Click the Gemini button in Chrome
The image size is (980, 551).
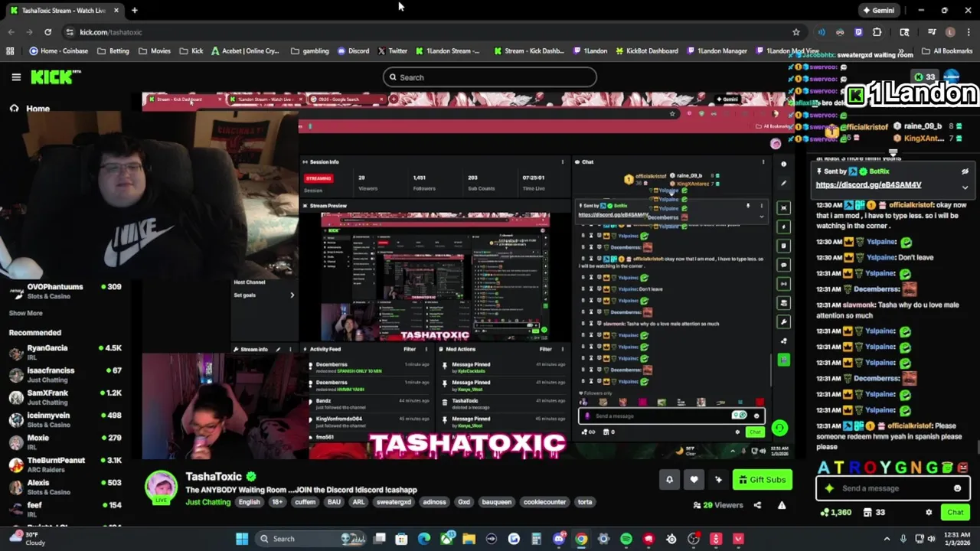click(x=878, y=10)
